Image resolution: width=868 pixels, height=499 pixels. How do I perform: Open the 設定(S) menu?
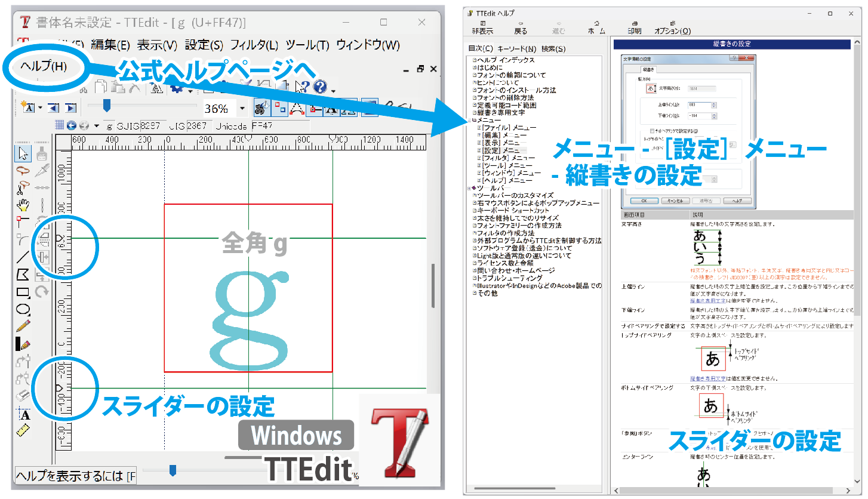(204, 45)
